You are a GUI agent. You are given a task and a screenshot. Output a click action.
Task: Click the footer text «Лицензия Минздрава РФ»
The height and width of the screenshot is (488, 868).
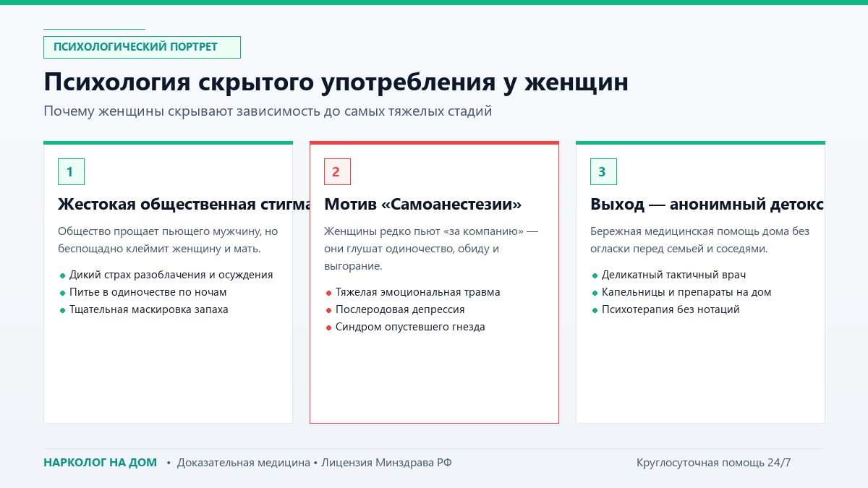click(387, 463)
